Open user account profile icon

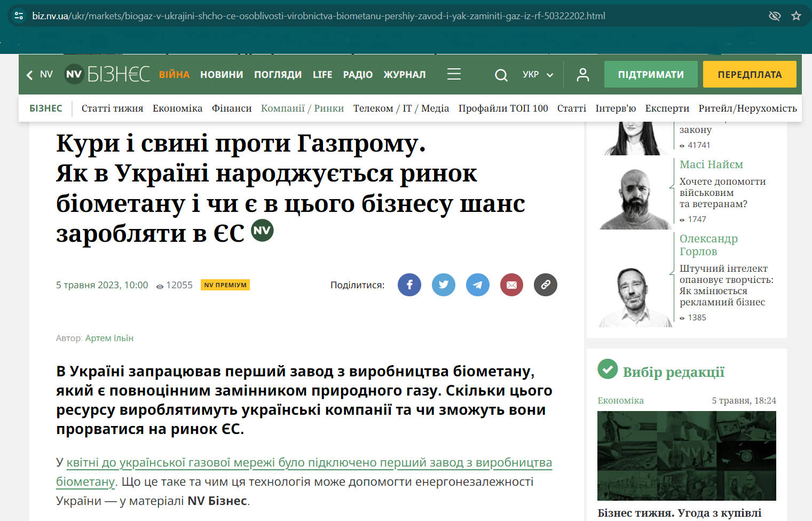pos(582,75)
